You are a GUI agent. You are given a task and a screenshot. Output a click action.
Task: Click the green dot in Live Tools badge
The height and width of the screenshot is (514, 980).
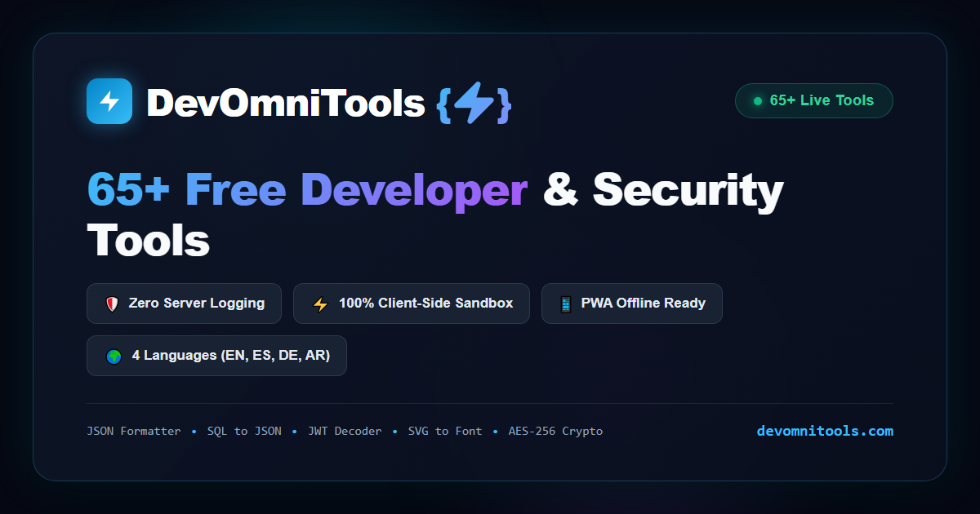coord(757,101)
